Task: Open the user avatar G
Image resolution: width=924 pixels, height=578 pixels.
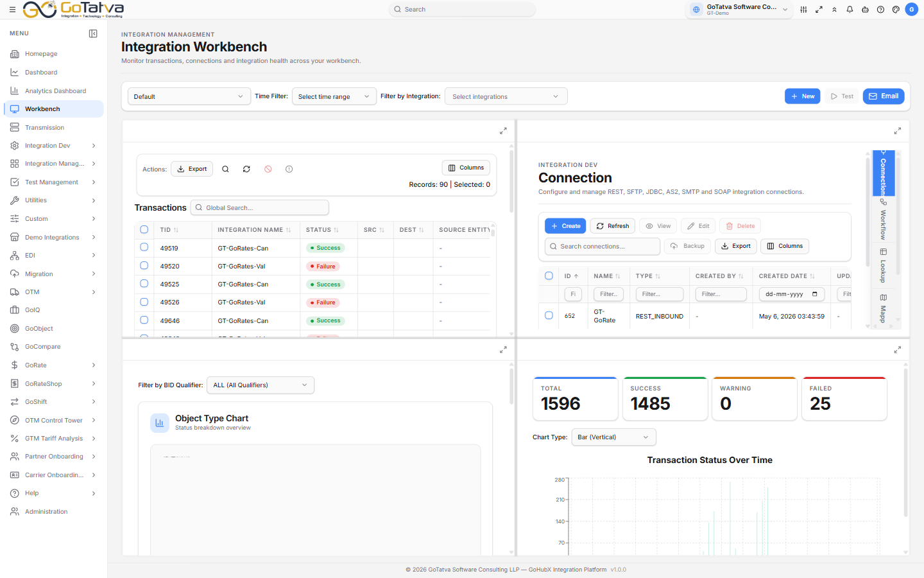Action: tap(911, 10)
